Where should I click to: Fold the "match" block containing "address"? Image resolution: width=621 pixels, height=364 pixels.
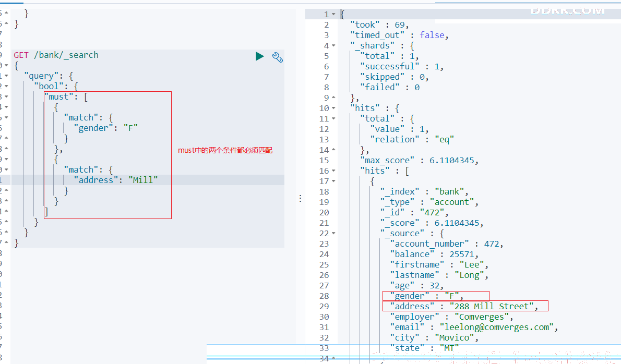tap(6, 169)
